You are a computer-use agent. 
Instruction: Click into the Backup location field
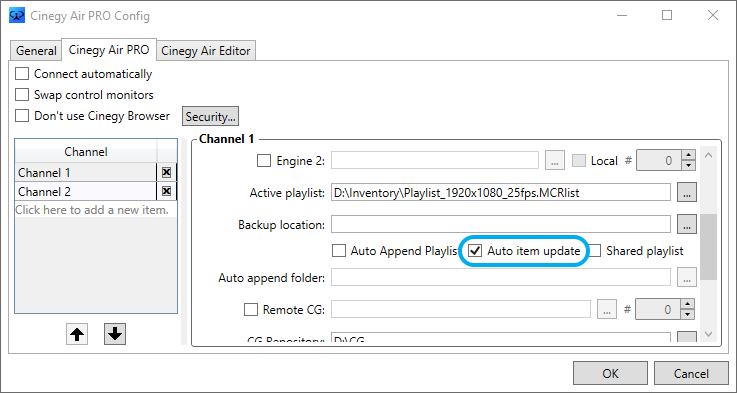click(x=501, y=225)
